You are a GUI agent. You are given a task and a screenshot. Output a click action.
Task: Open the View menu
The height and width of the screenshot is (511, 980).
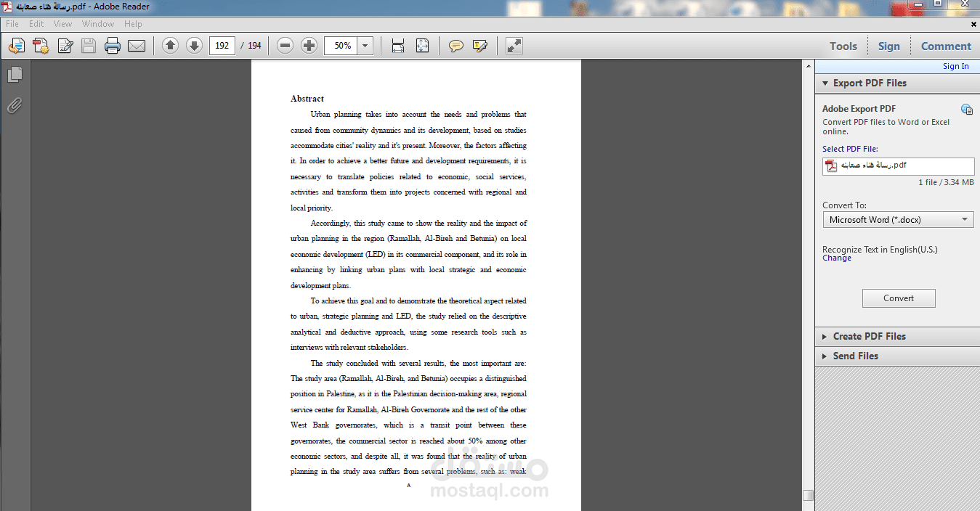click(x=63, y=24)
